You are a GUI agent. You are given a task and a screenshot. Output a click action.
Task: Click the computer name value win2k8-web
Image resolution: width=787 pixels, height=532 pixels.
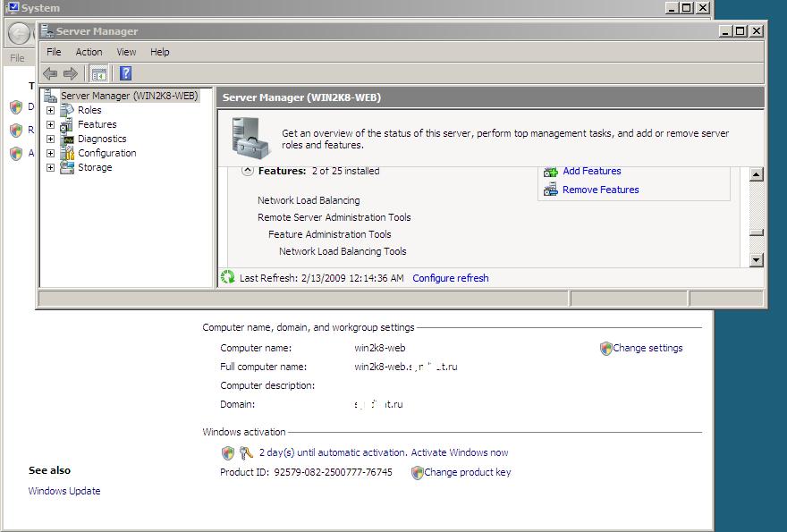coord(379,348)
